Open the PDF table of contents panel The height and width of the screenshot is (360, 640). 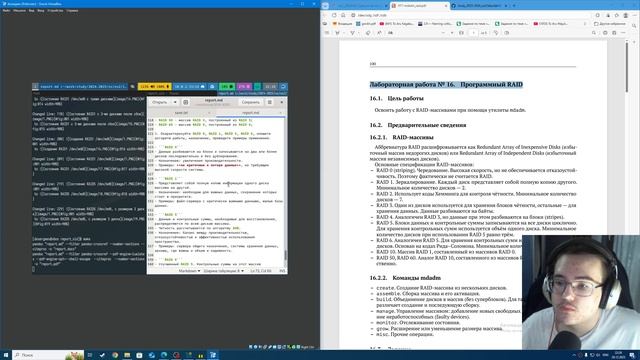pos(327,33)
